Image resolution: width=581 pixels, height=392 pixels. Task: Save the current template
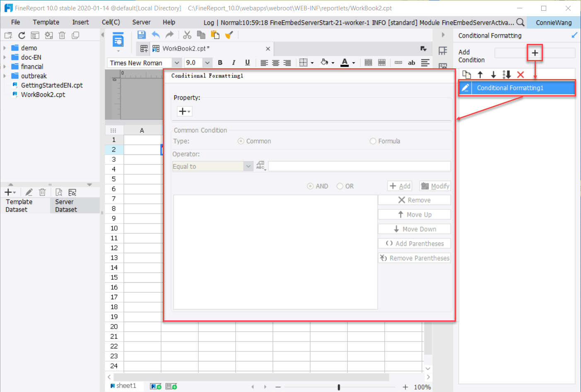[x=141, y=35]
